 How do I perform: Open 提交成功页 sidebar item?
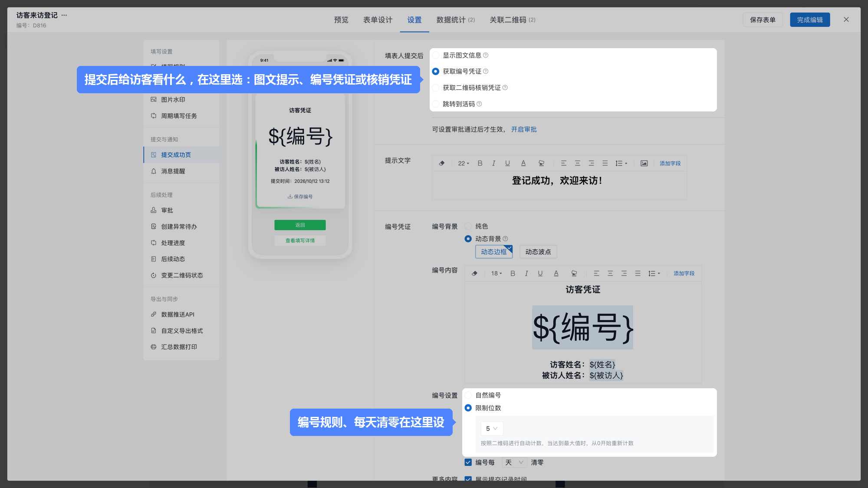(181, 155)
